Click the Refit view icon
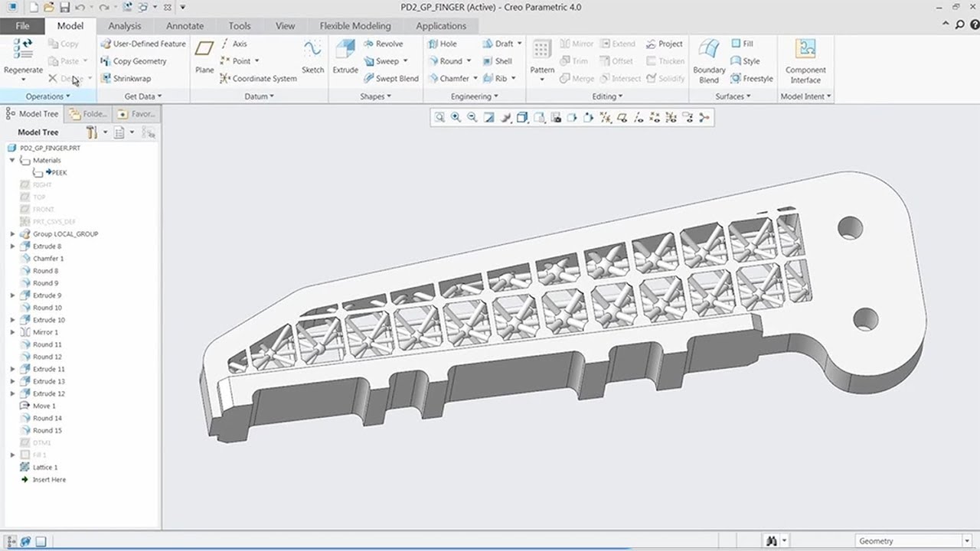This screenshot has width=980, height=551. 439,117
